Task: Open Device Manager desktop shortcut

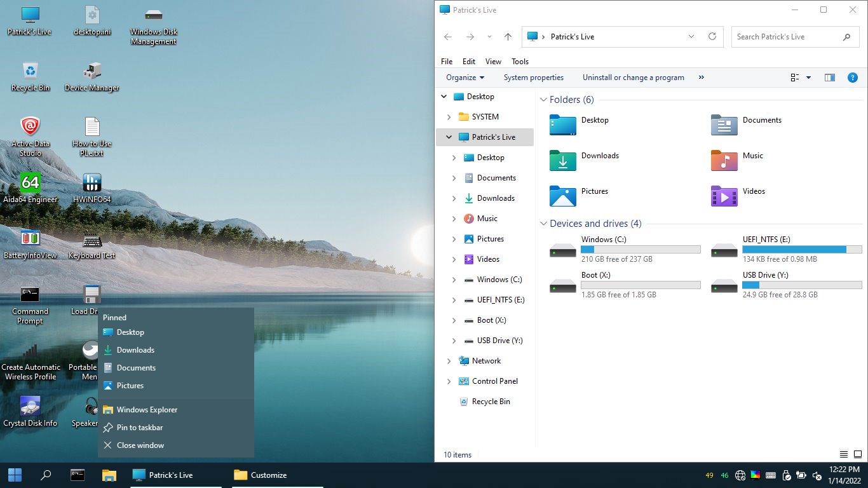Action: pyautogui.click(x=92, y=77)
